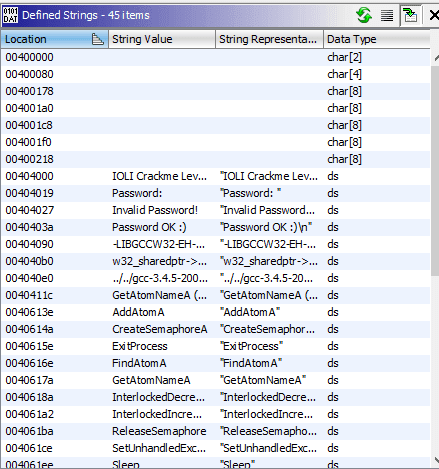
Task: Select the SetUnhandledExc... string value
Action: [159, 448]
